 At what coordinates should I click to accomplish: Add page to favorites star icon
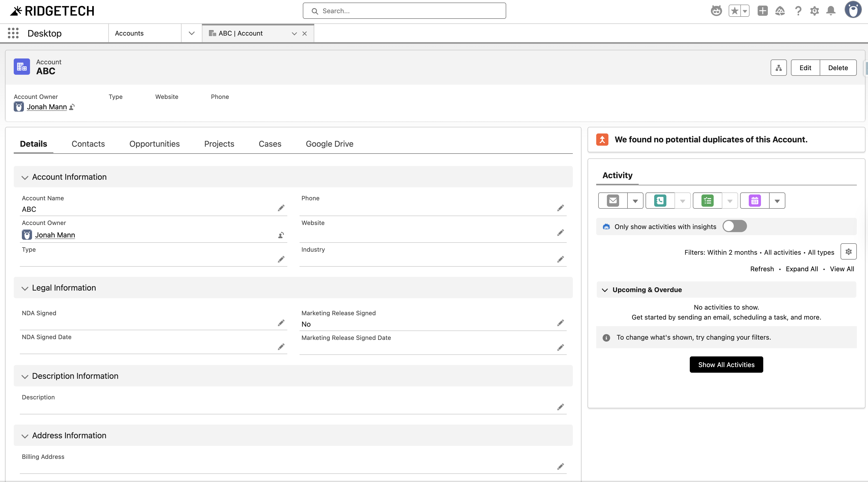pyautogui.click(x=735, y=11)
